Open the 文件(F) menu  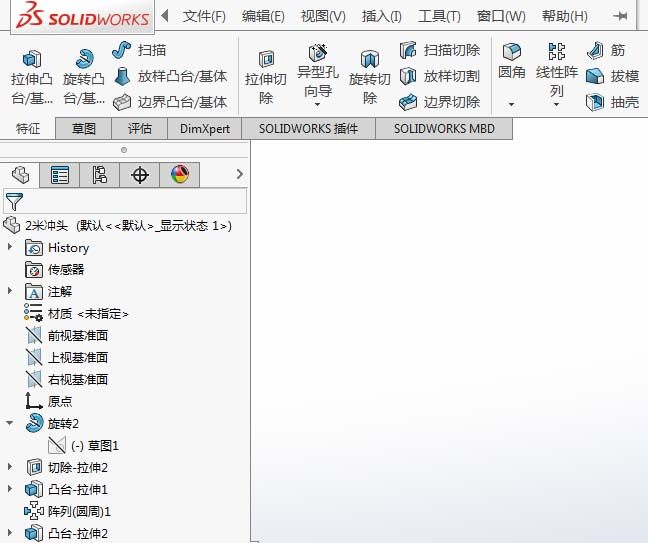[204, 16]
